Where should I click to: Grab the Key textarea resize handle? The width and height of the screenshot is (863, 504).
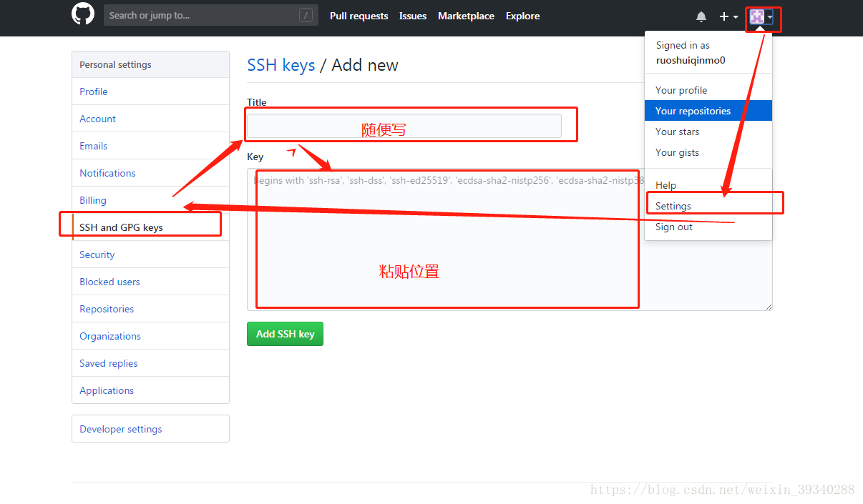pos(769,307)
